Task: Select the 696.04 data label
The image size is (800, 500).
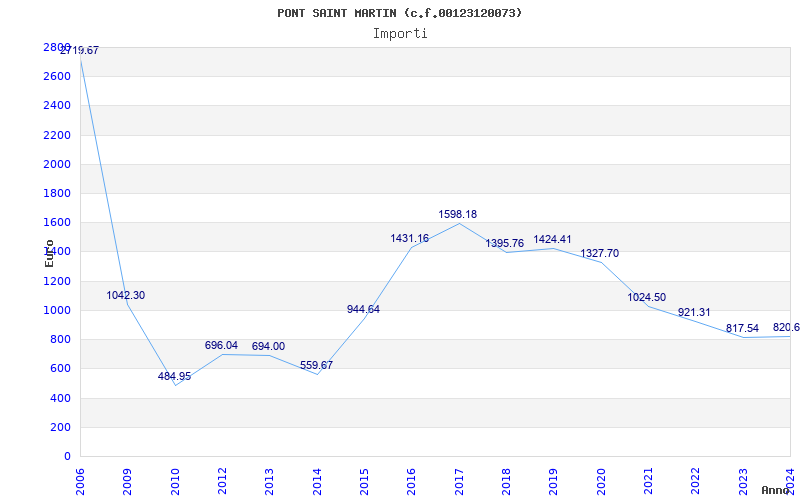Action: tap(221, 345)
